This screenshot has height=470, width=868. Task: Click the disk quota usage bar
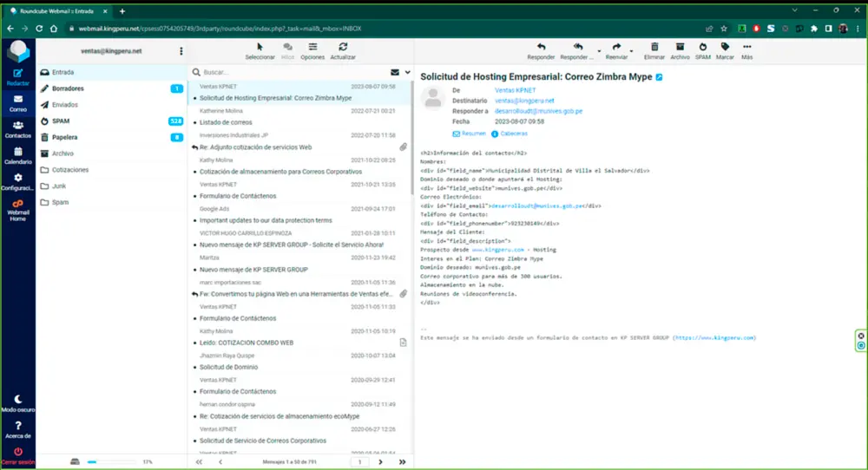111,461
